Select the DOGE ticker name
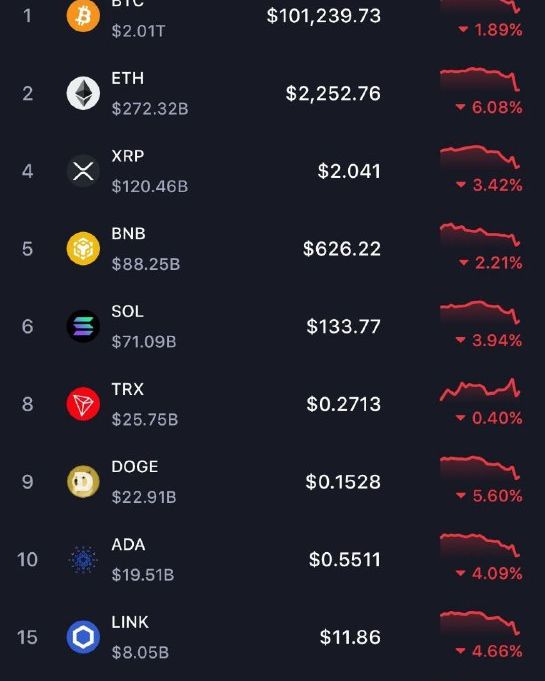This screenshot has height=681, width=545. (x=135, y=466)
